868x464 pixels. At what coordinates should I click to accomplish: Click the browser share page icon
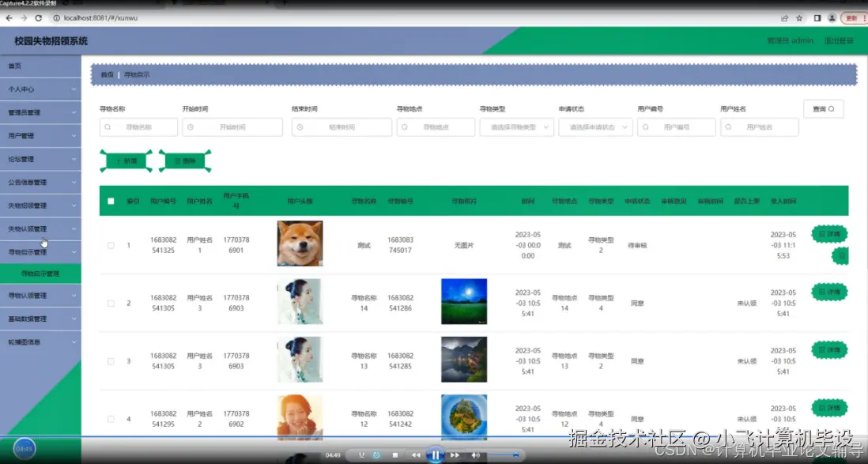[784, 17]
